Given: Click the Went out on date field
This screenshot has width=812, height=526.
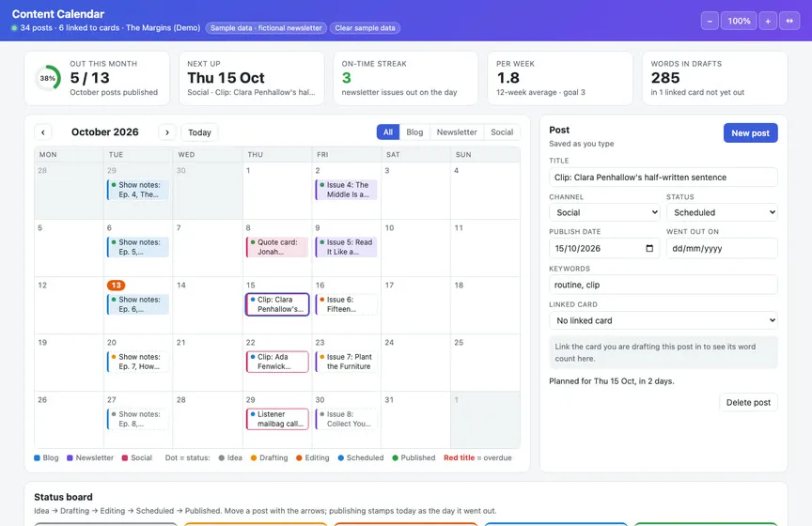Looking at the screenshot, I should [x=722, y=249].
